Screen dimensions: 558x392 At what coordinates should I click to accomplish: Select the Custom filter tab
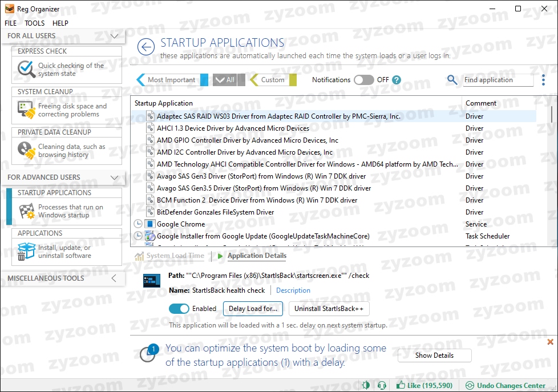click(x=273, y=80)
